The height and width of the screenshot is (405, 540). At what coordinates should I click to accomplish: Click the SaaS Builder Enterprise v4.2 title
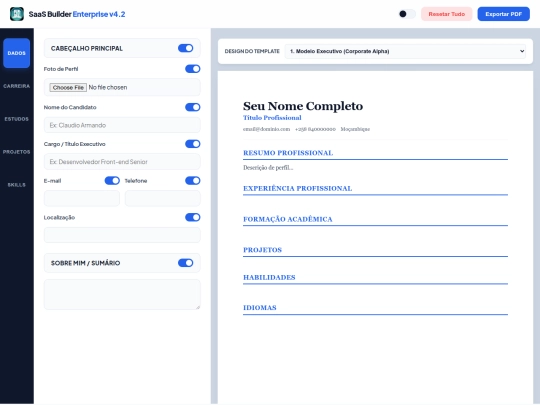click(x=77, y=14)
